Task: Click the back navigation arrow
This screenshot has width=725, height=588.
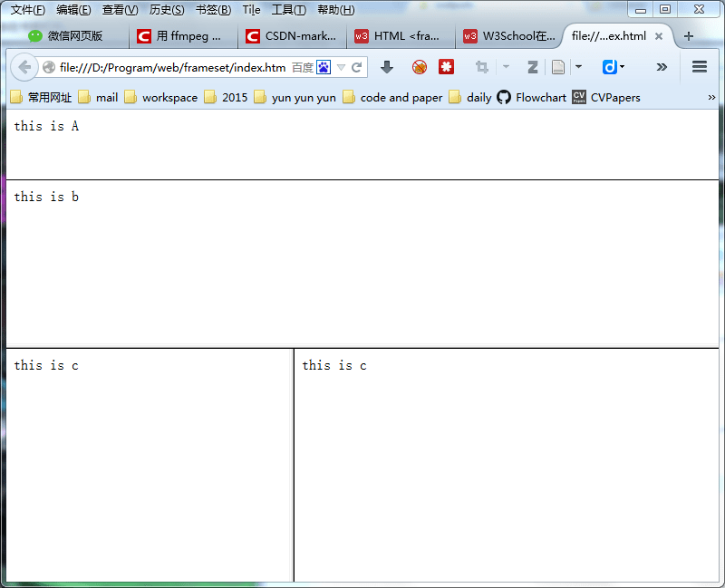Action: point(24,67)
